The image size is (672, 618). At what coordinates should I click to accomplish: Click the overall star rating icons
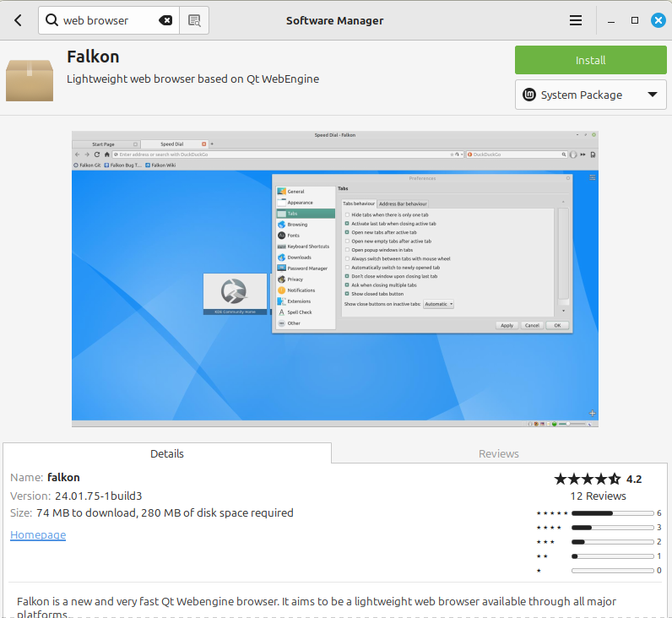click(587, 479)
